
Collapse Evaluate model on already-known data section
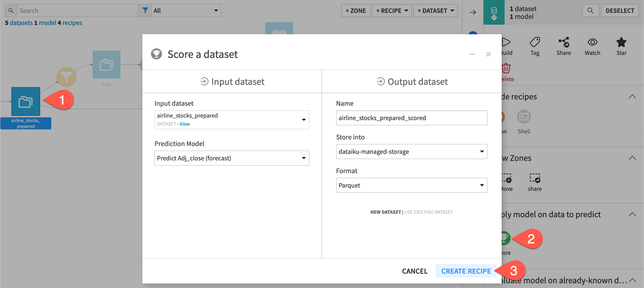pyautogui.click(x=632, y=280)
